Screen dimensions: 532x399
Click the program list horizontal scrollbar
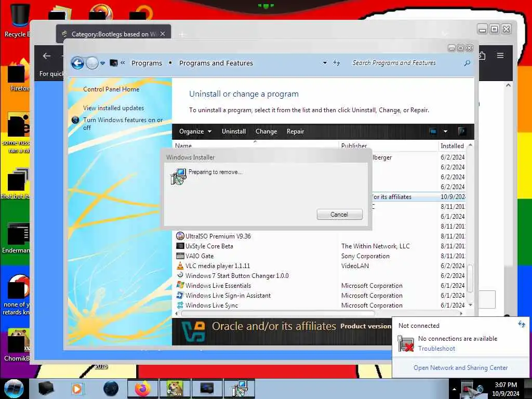[x=278, y=313]
